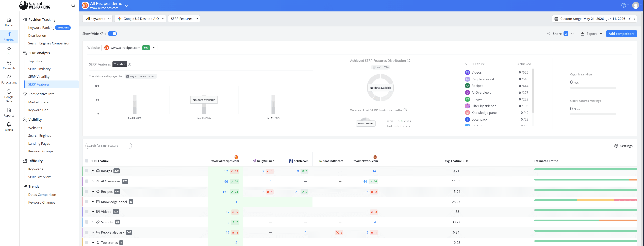Open the All Recipes demo project switcher
This screenshot has width=644, height=246.
pyautogui.click(x=126, y=6)
